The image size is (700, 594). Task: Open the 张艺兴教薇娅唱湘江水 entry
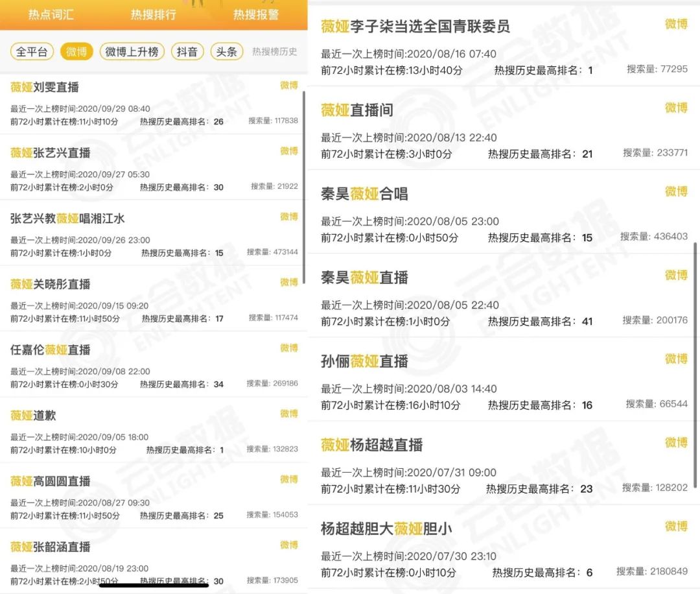154,233
